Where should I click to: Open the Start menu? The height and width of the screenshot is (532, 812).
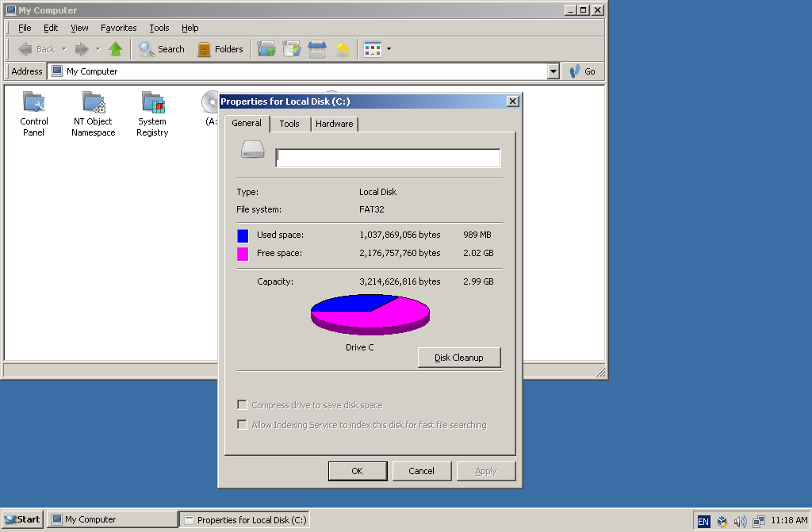22,519
